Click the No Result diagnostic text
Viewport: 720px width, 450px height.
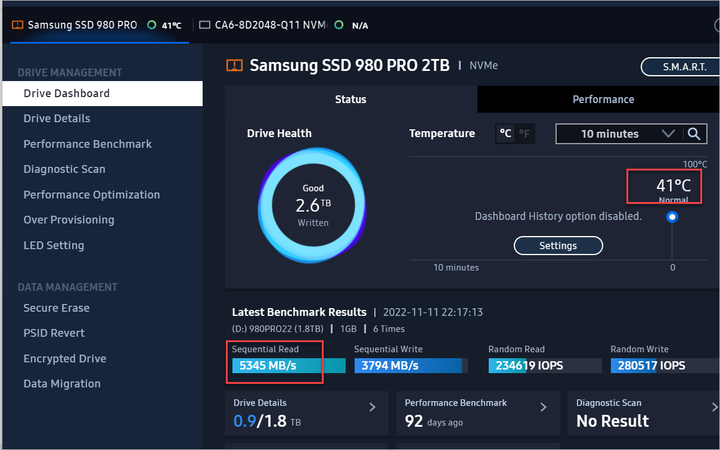[x=613, y=421]
